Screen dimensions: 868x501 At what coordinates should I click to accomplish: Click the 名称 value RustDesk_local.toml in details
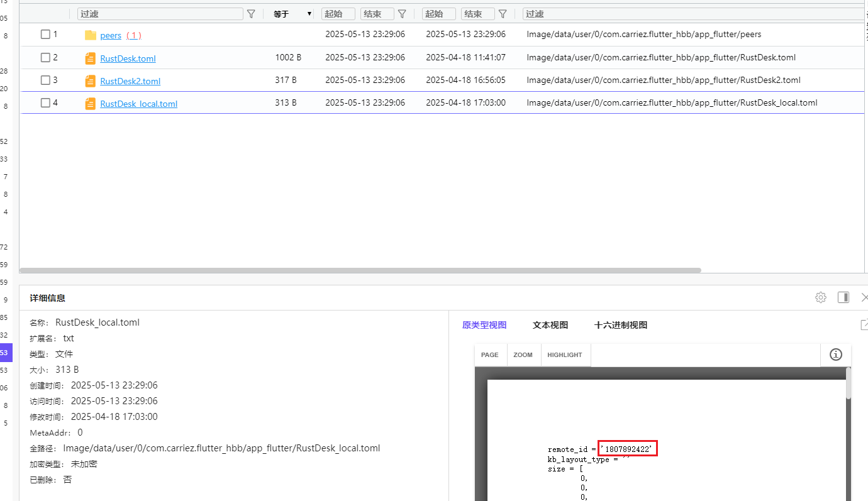point(97,322)
